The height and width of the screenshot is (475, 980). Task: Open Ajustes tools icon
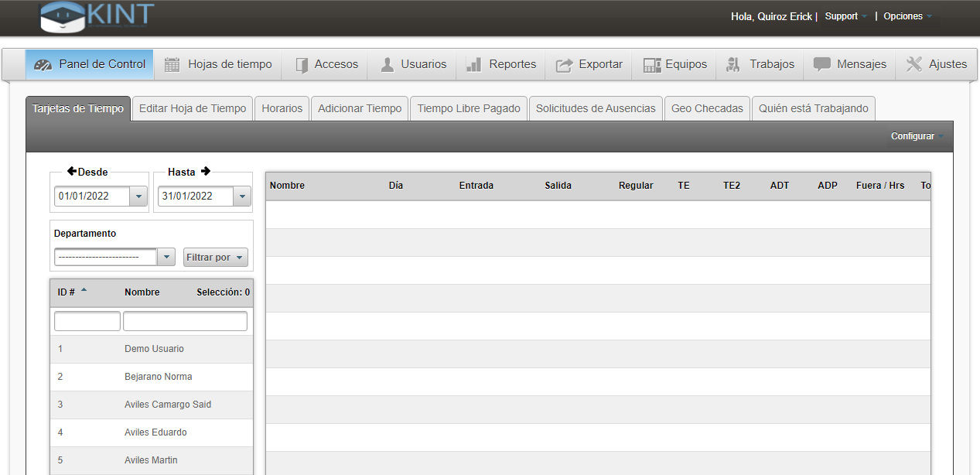(914, 65)
